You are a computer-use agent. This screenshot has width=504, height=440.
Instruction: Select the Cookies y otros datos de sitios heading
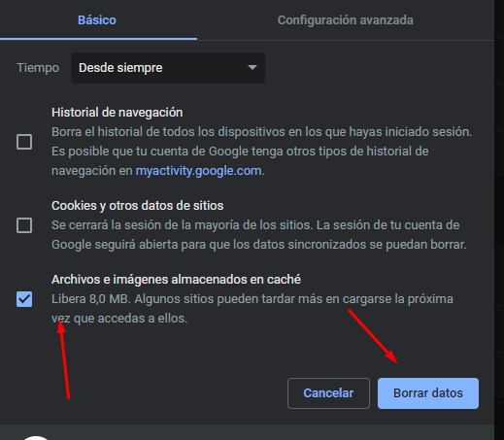pyautogui.click(x=137, y=206)
